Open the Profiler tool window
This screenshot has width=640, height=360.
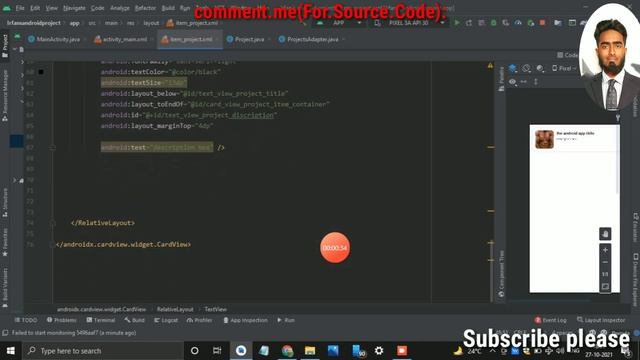pyautogui.click(x=199, y=320)
